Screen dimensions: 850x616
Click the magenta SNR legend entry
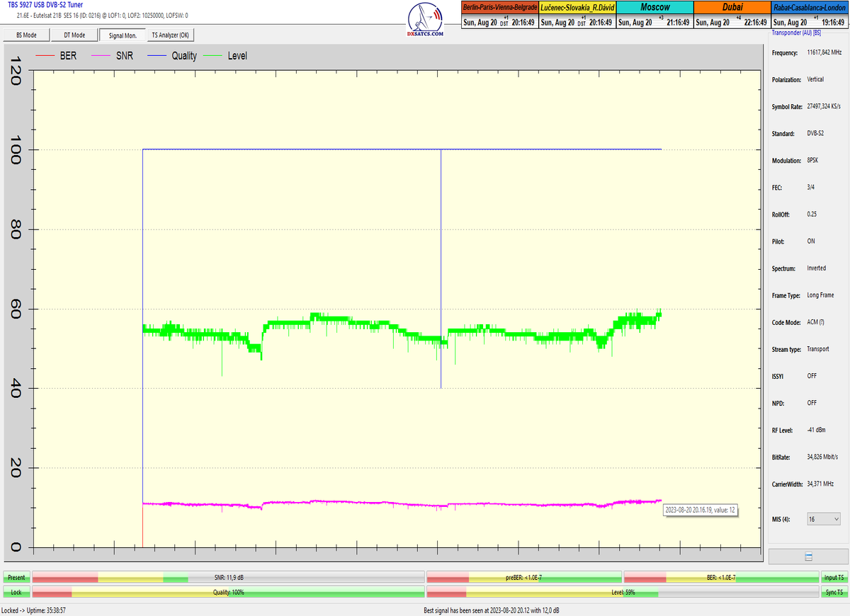115,56
